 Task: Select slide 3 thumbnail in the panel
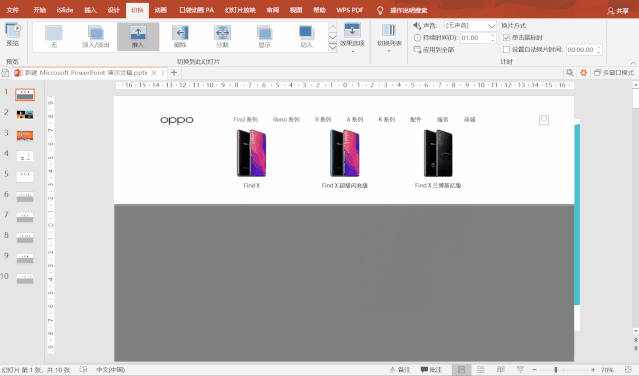point(25,135)
